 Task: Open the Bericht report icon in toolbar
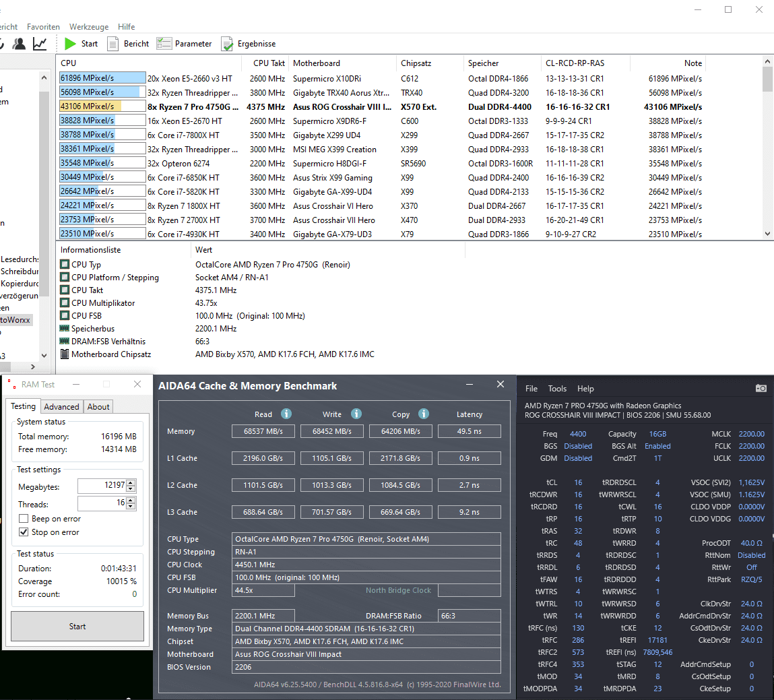point(113,44)
